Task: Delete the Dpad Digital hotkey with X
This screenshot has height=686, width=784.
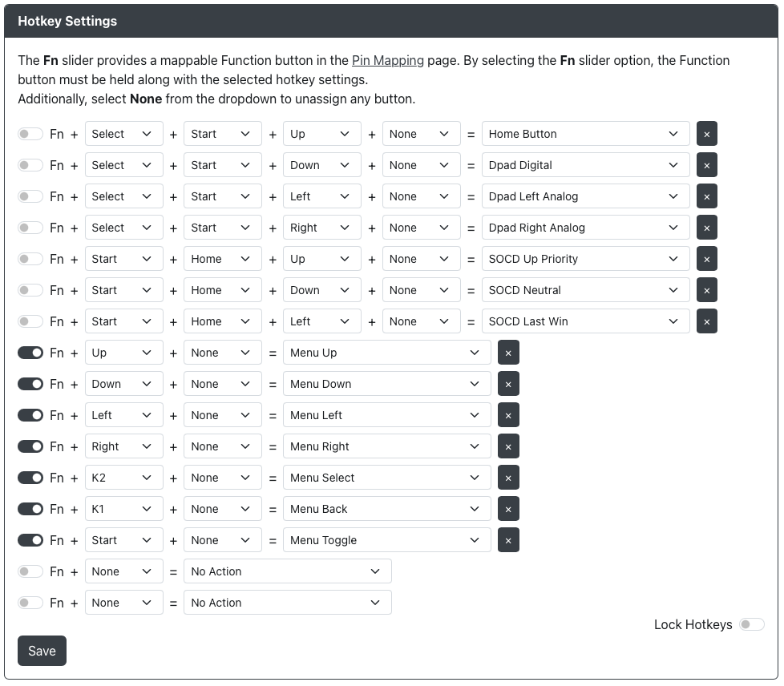Action: [706, 165]
